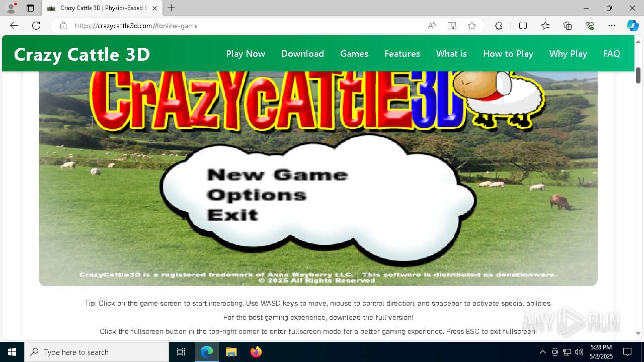Click the page vertical scrollbar thumb
Image resolution: width=644 pixels, height=362 pixels.
[x=638, y=75]
